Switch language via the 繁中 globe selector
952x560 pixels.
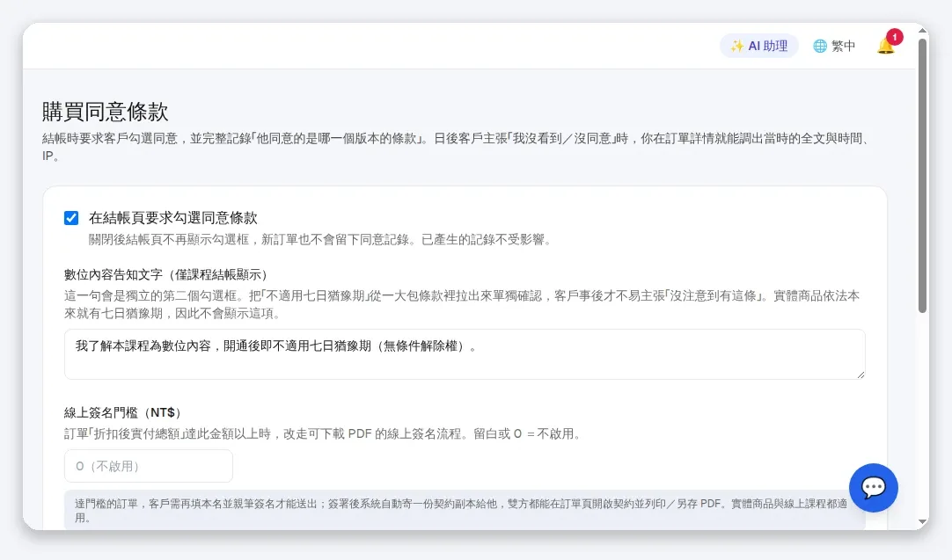834,46
